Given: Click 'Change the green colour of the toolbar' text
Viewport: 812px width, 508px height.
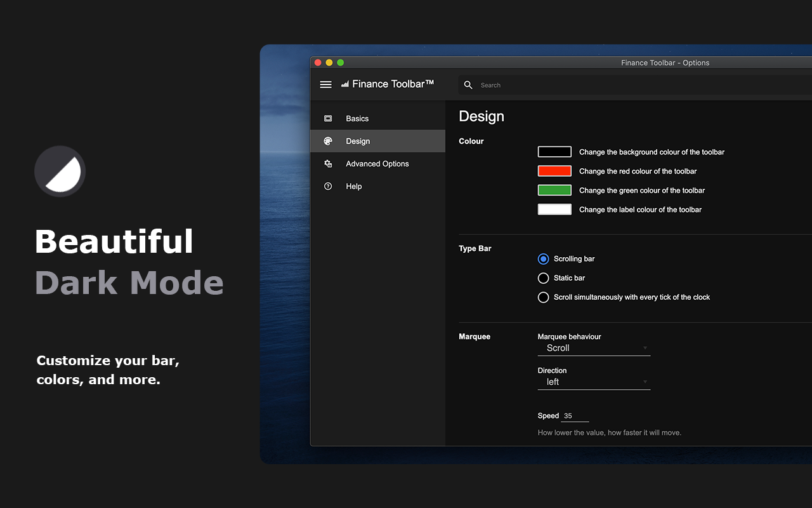Looking at the screenshot, I should [x=642, y=190].
